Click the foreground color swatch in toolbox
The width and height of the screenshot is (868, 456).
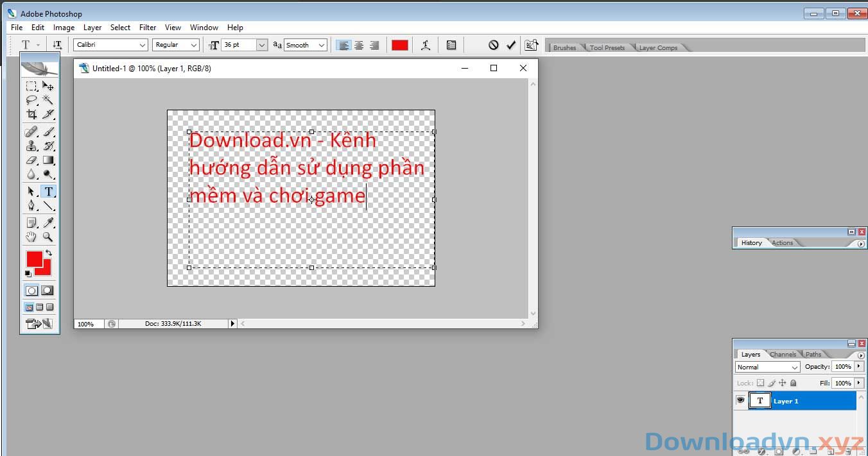click(x=34, y=258)
